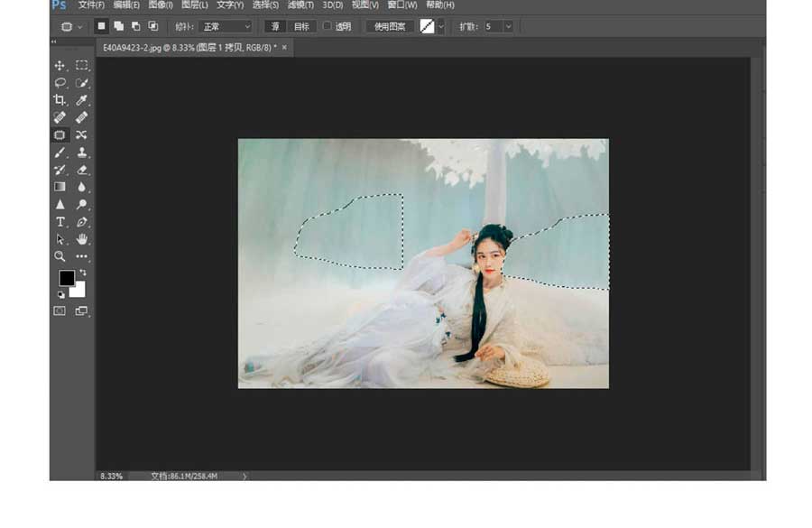Select the Move tool
Image resolution: width=812 pixels, height=528 pixels.
pos(60,66)
